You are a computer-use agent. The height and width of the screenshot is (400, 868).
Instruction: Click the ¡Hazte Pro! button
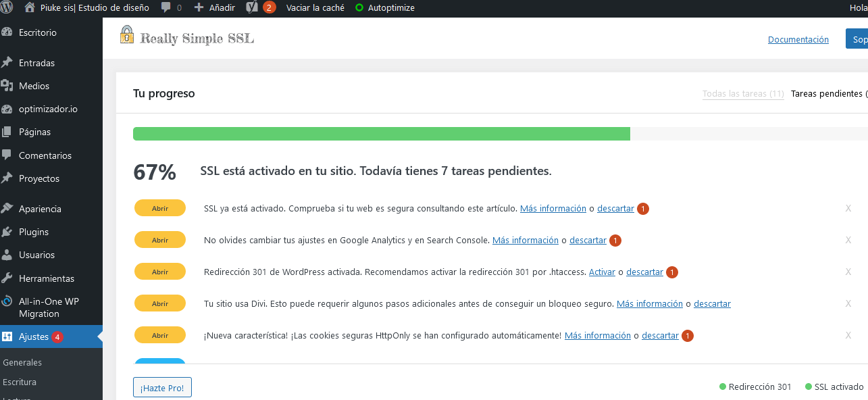162,387
